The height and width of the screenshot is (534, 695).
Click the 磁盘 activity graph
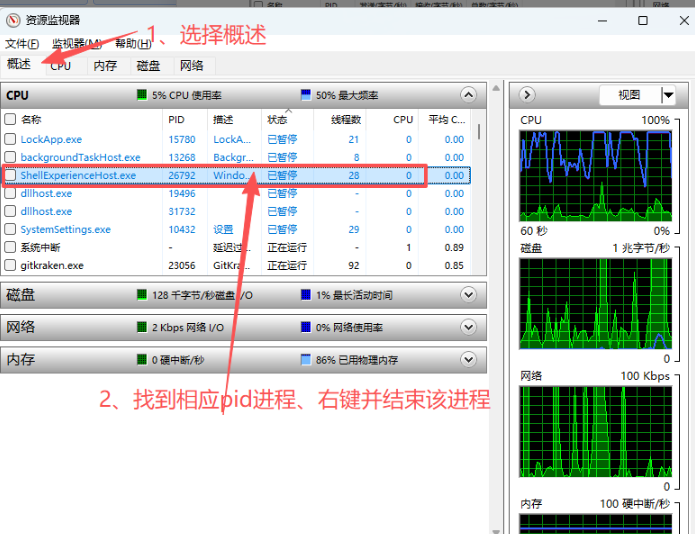(596, 304)
